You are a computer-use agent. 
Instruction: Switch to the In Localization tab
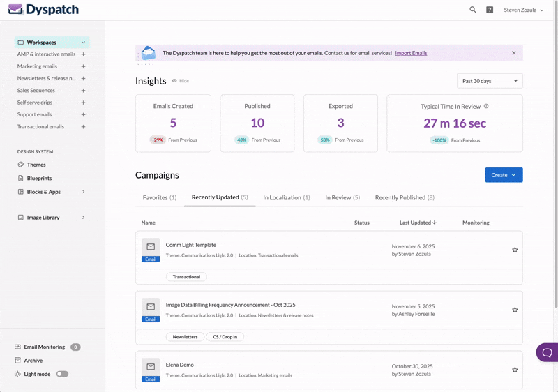pos(287,197)
